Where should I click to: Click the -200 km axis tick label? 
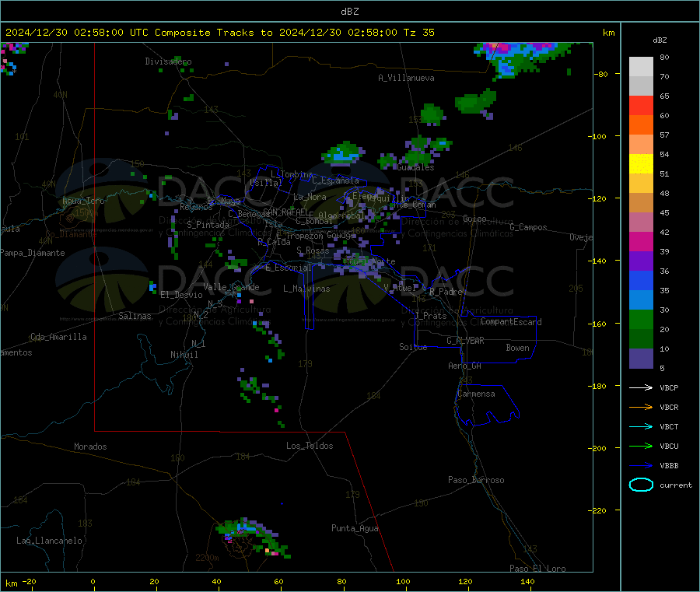coord(599,448)
